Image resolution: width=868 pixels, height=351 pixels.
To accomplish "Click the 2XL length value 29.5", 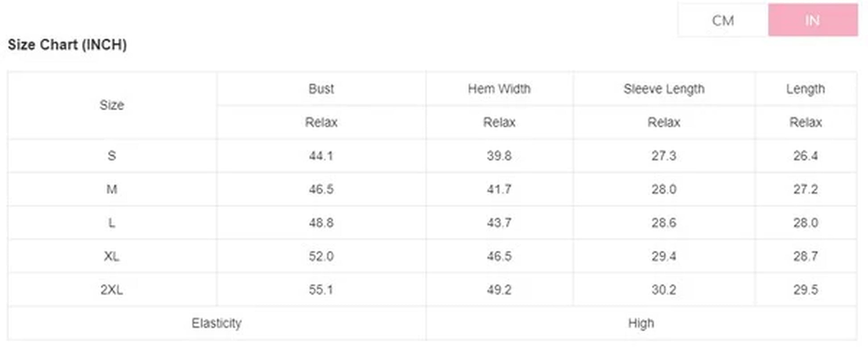I will click(x=805, y=290).
